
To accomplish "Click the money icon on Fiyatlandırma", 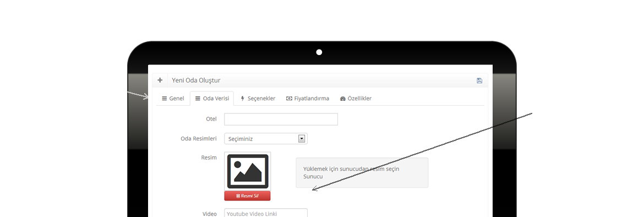I will coord(289,98).
